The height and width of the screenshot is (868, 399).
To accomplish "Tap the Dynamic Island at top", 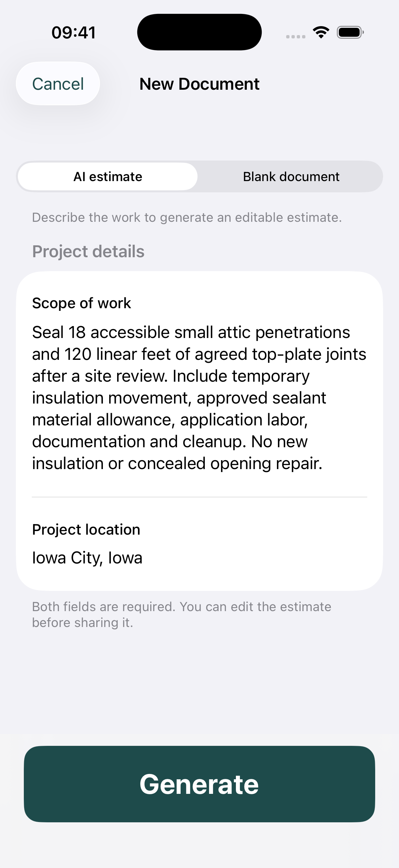I will click(x=199, y=32).
